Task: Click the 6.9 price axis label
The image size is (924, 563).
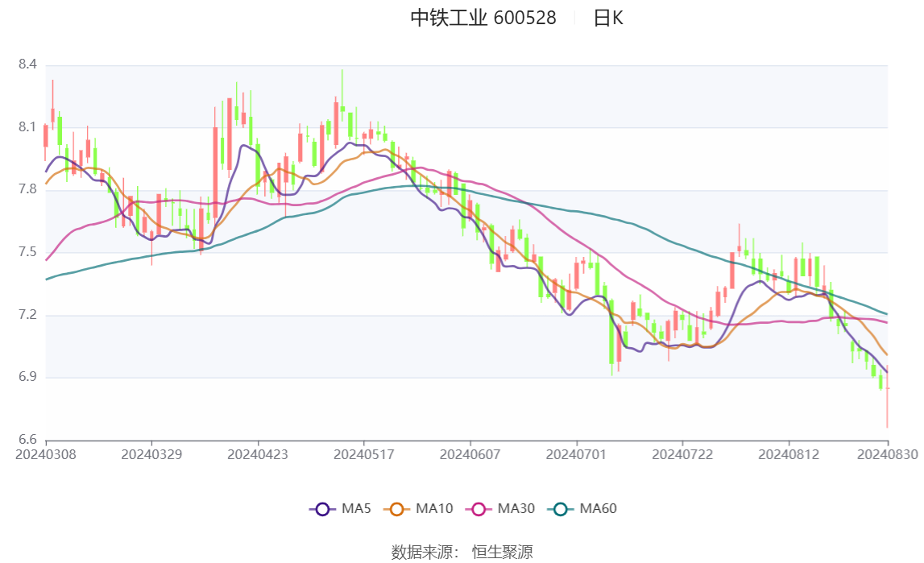Action: [x=27, y=377]
